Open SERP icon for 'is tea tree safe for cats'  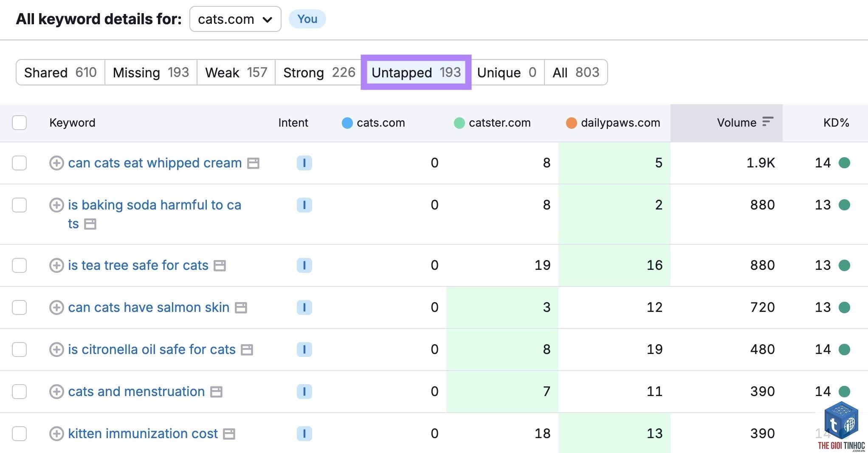pos(220,266)
